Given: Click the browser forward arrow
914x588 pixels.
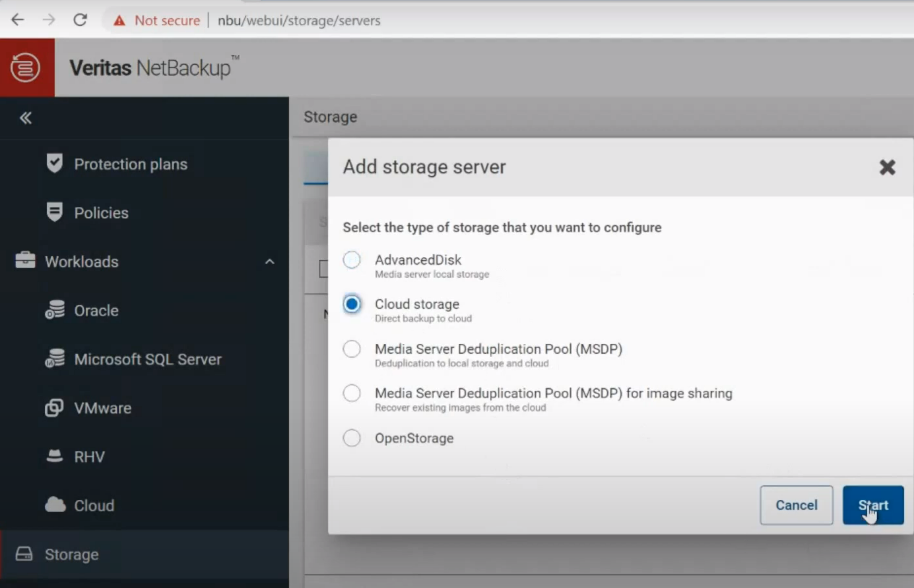Looking at the screenshot, I should (x=49, y=20).
